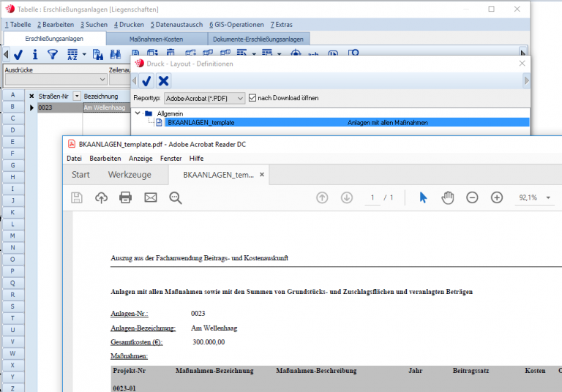562x392 pixels.
Task: Open Bearbeiten menu in Acrobat Reader
Action: 105,159
